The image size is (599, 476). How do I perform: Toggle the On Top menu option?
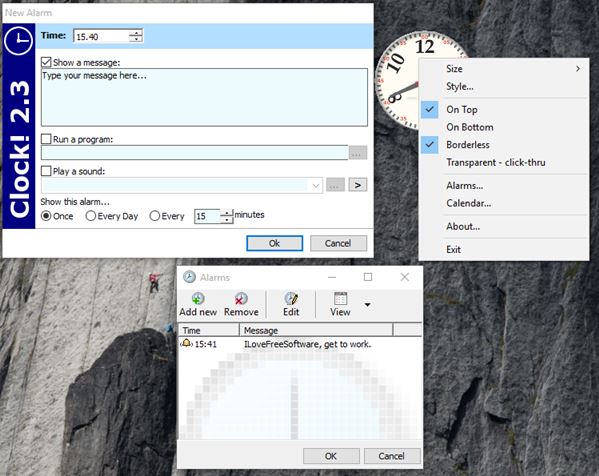point(504,109)
